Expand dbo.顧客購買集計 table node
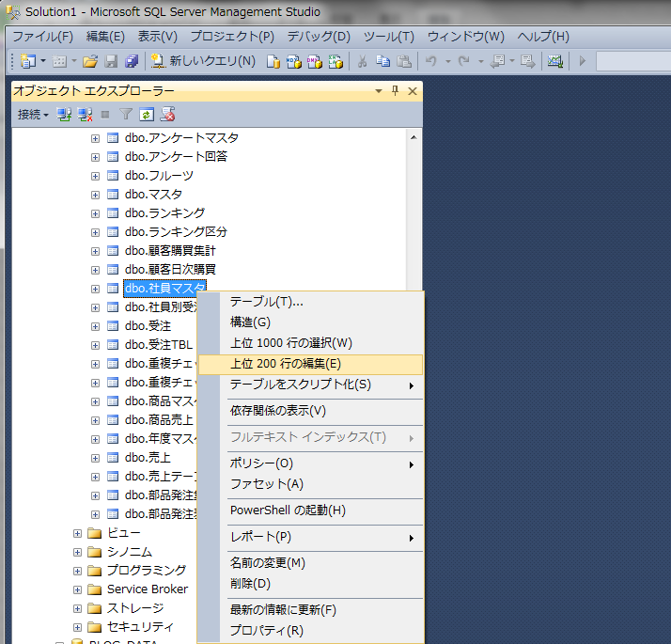The height and width of the screenshot is (644, 671). pos(96,251)
